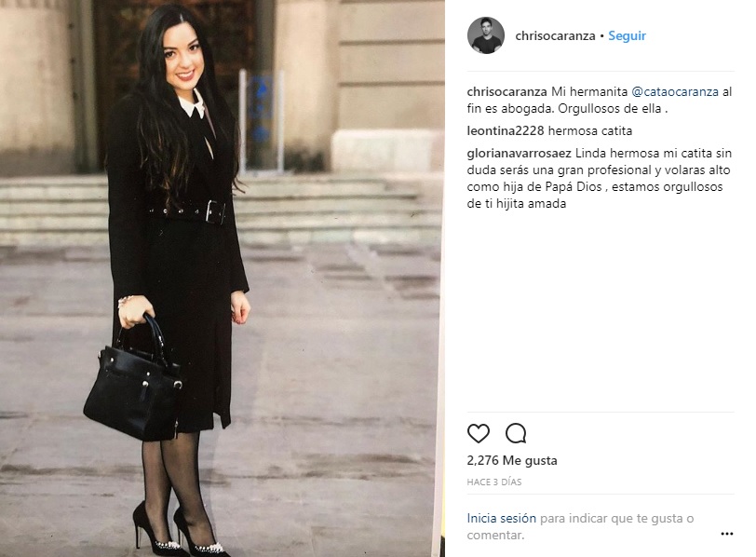Click the black belt buckle in the photo
The height and width of the screenshot is (557, 756).
(x=215, y=211)
